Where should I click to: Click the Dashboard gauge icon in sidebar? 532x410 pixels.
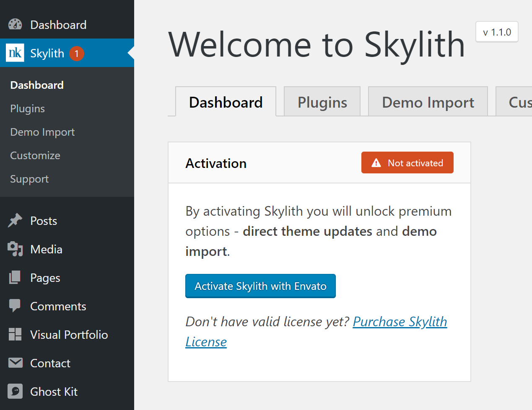[x=15, y=25]
